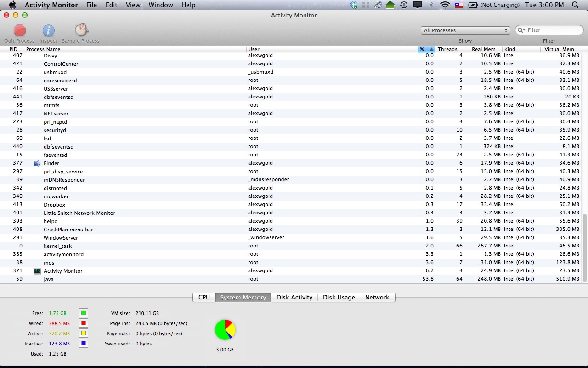Select the Divvy process row
588x368 pixels.
tap(290, 56)
